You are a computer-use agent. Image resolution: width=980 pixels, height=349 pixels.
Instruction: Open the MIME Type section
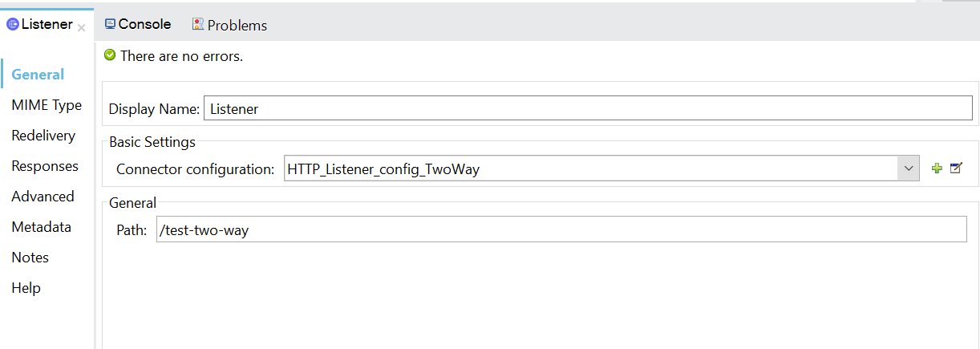coord(47,105)
